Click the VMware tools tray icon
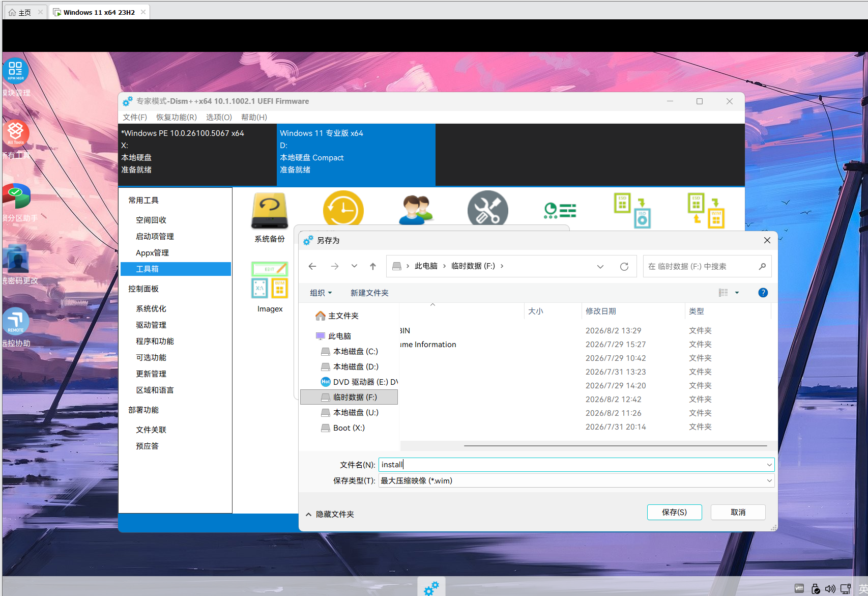This screenshot has height=596, width=868. tap(799, 589)
